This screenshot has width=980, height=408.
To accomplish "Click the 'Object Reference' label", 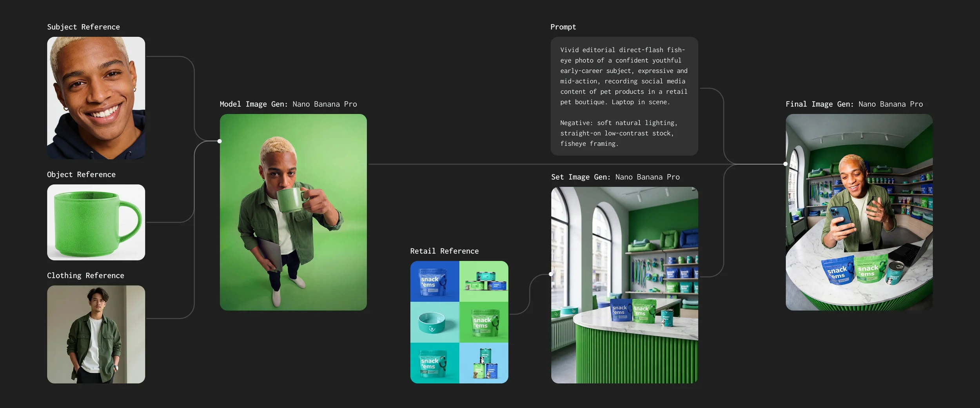I will [81, 174].
